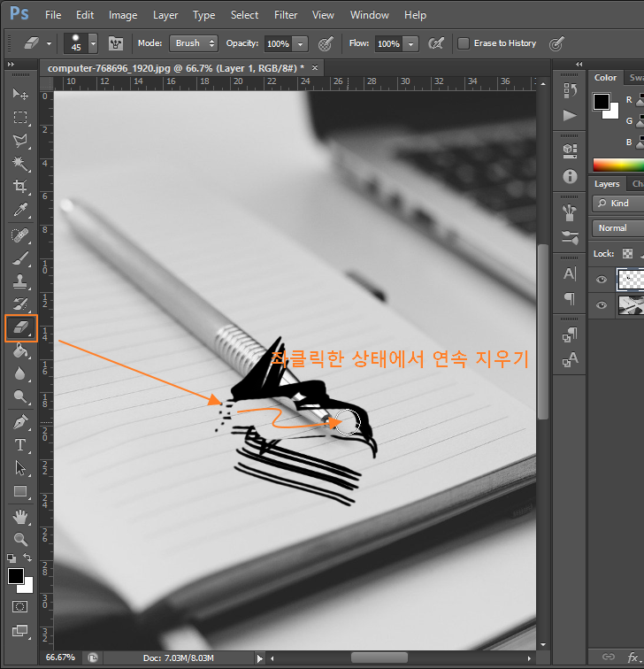The width and height of the screenshot is (644, 669).
Task: Toggle the Brush panel button
Action: coord(116,43)
